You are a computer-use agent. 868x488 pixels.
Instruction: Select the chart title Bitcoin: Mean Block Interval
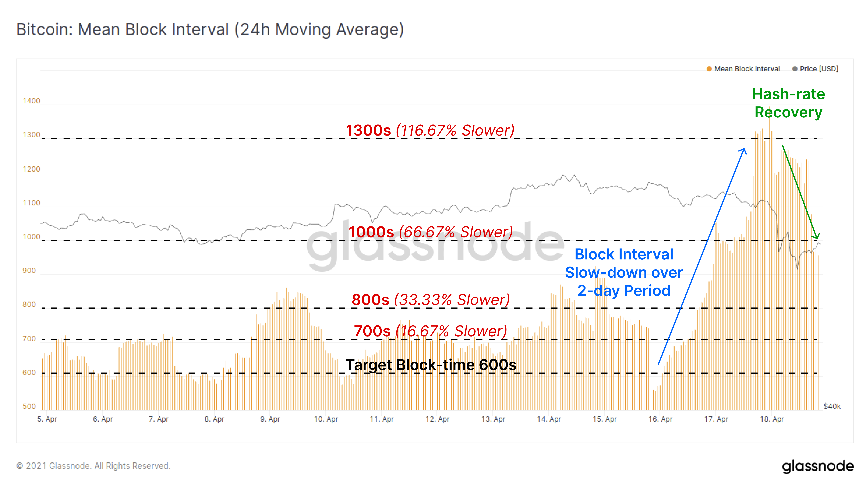[x=210, y=30]
